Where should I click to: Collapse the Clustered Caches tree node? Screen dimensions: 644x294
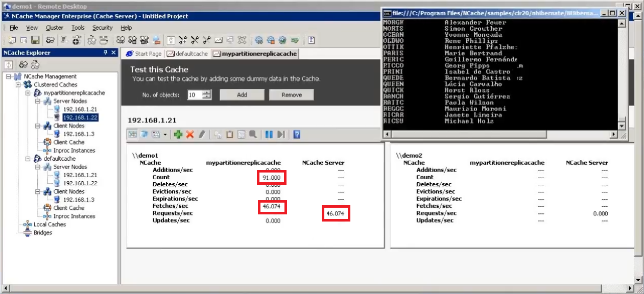tap(18, 85)
